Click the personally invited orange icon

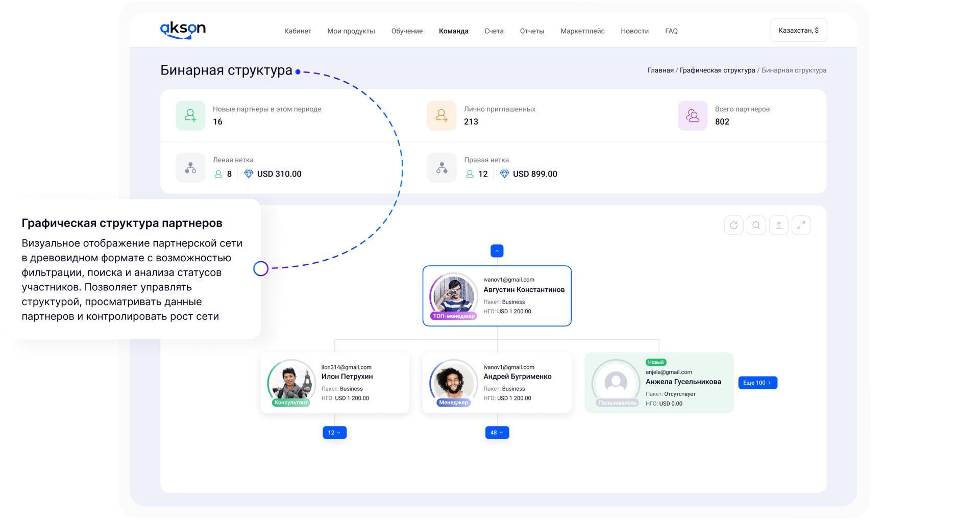tap(442, 116)
